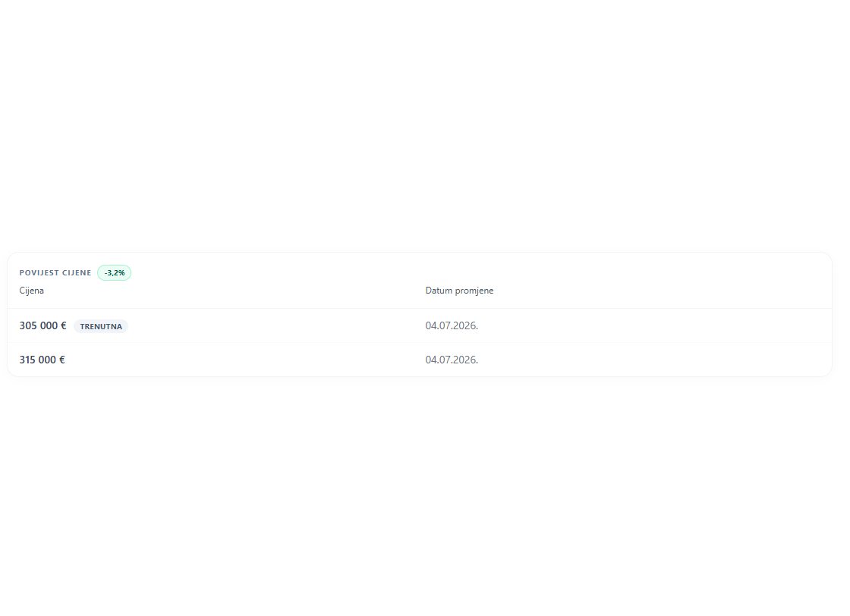The image size is (850, 616).
Task: Click the TRENUTNA badge
Action: tap(101, 326)
